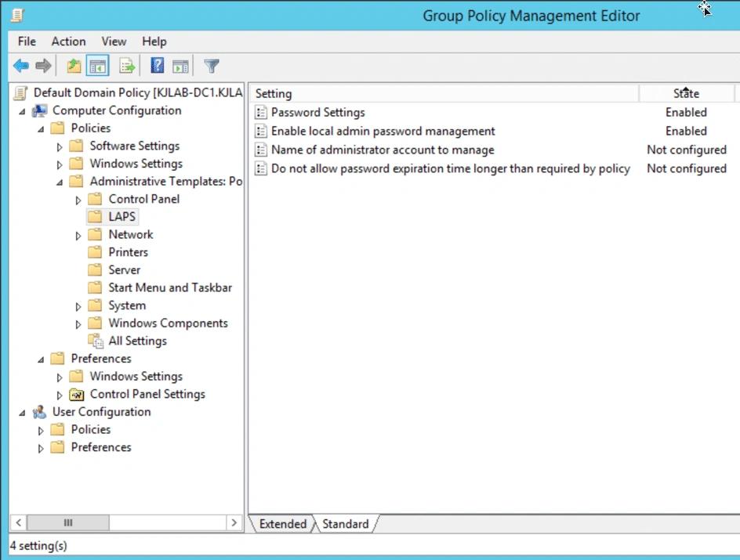Collapse the Administrative Templates node
The width and height of the screenshot is (740, 560).
point(60,182)
